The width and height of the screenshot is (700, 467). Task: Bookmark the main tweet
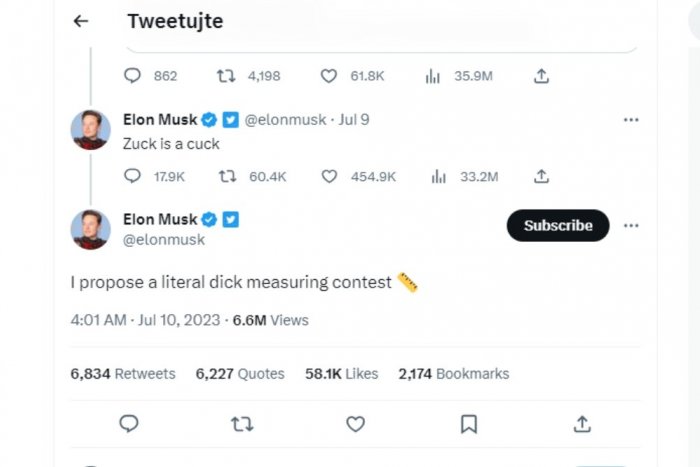coord(468,424)
